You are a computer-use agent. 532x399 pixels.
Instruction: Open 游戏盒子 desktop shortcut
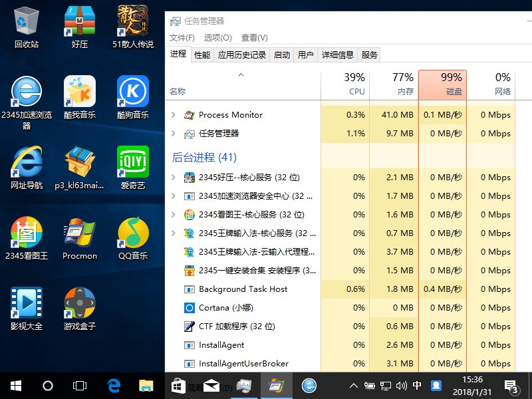[x=80, y=309]
